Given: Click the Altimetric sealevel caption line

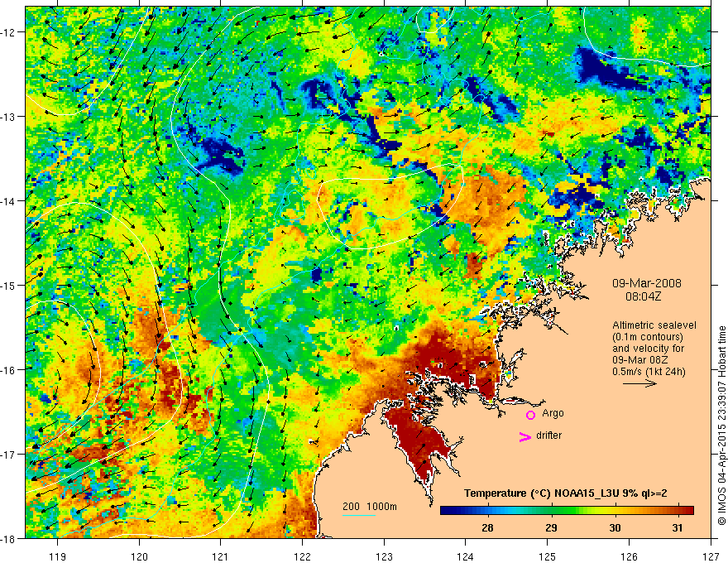Looking at the screenshot, I should [654, 325].
